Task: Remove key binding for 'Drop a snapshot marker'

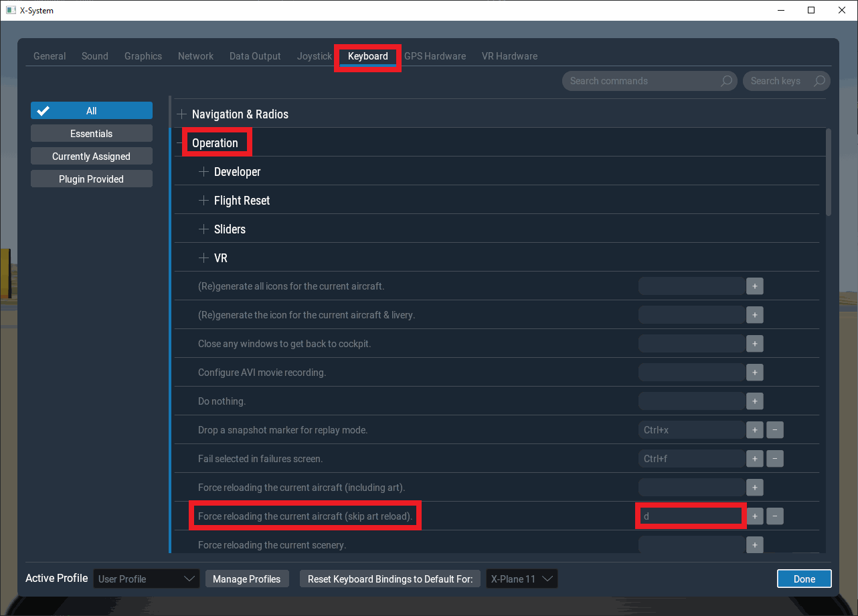Action: [x=774, y=430]
